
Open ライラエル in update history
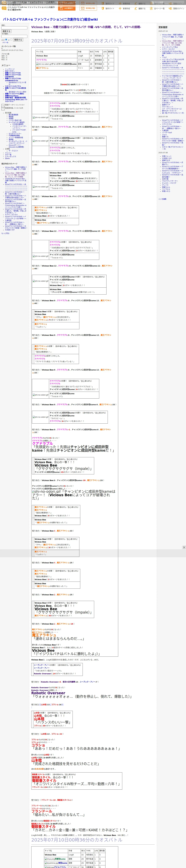pos(166,189)
